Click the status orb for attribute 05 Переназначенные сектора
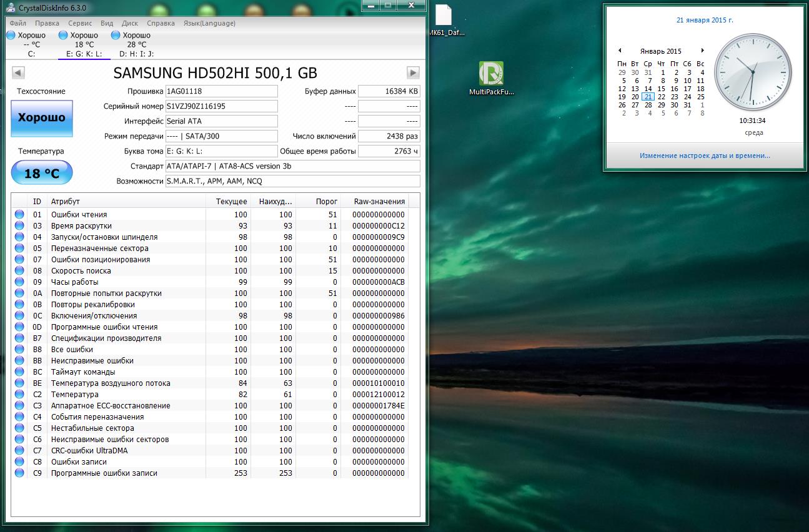 point(19,249)
